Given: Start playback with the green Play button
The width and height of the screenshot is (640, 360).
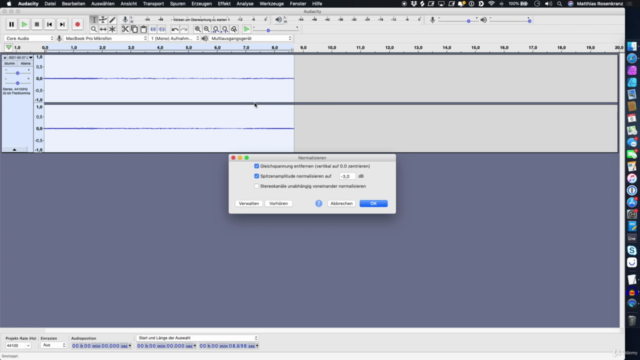Looking at the screenshot, I should [24, 24].
